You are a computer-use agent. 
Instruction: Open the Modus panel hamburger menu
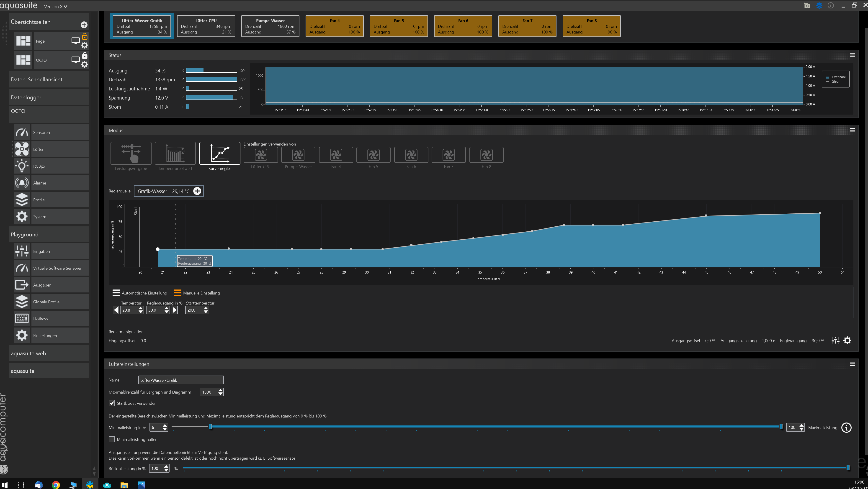[853, 130]
